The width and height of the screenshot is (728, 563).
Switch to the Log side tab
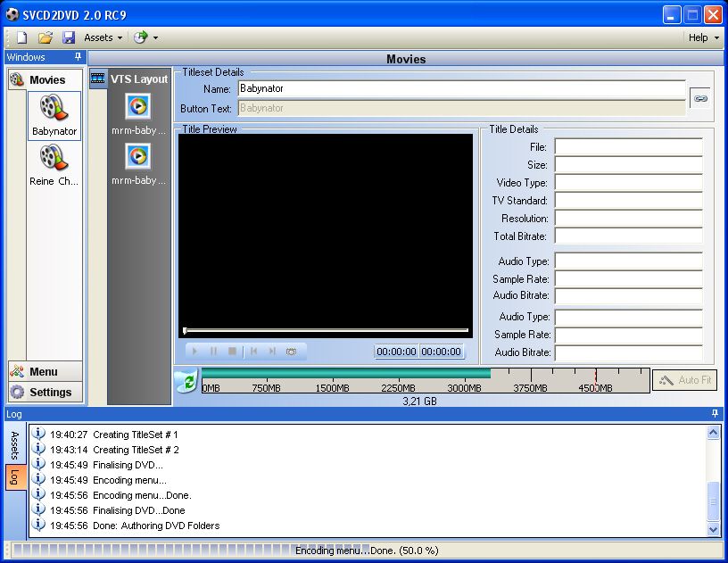click(x=15, y=476)
